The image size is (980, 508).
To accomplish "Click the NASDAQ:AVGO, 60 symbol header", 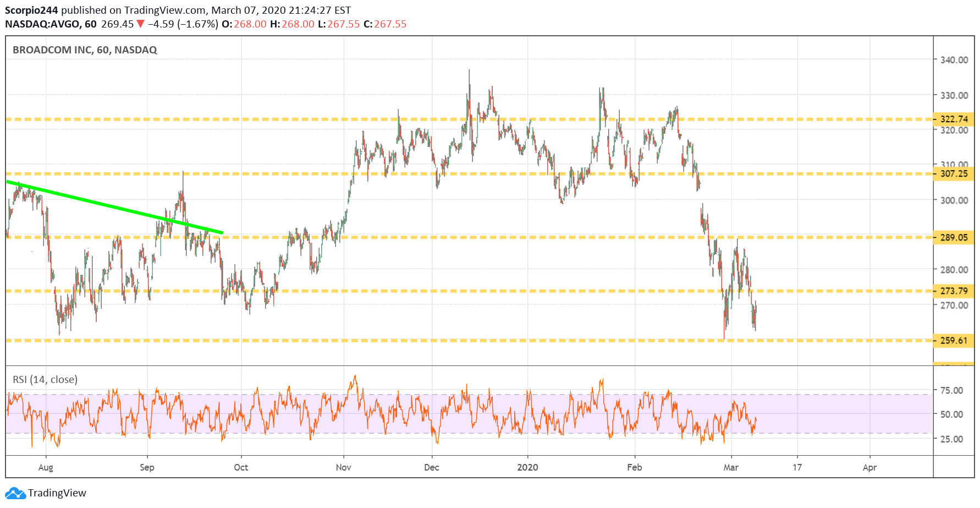I will click(51, 24).
